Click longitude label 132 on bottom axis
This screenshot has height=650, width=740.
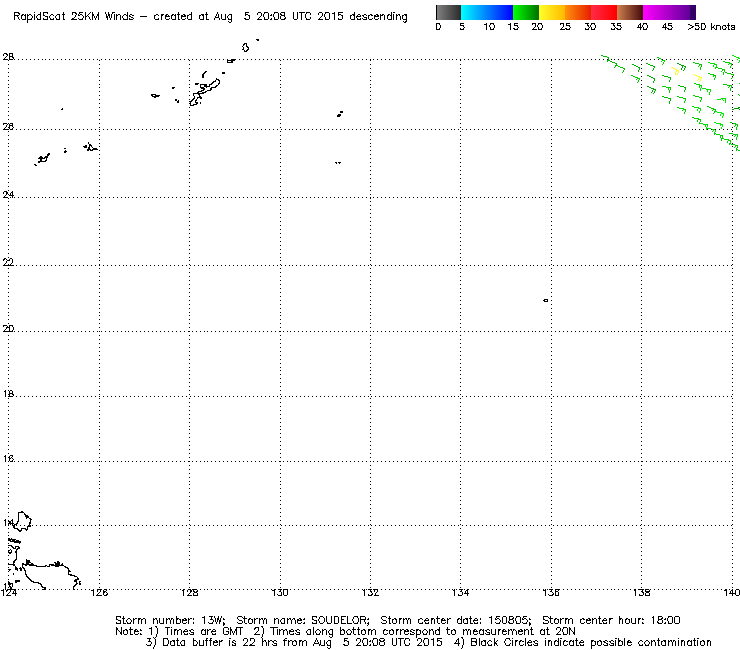[370, 592]
